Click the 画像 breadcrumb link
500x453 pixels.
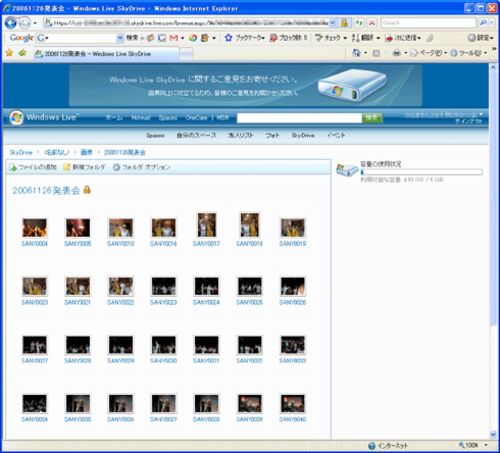[x=86, y=152]
